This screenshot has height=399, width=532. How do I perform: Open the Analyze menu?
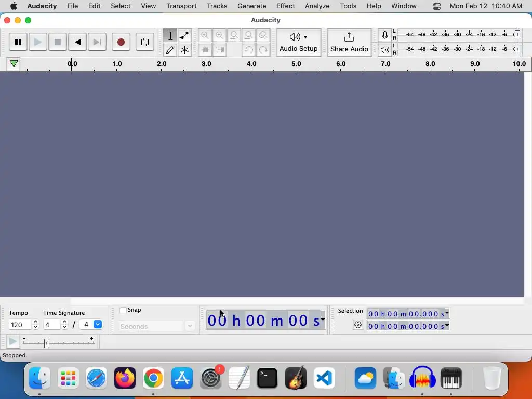coord(317,6)
